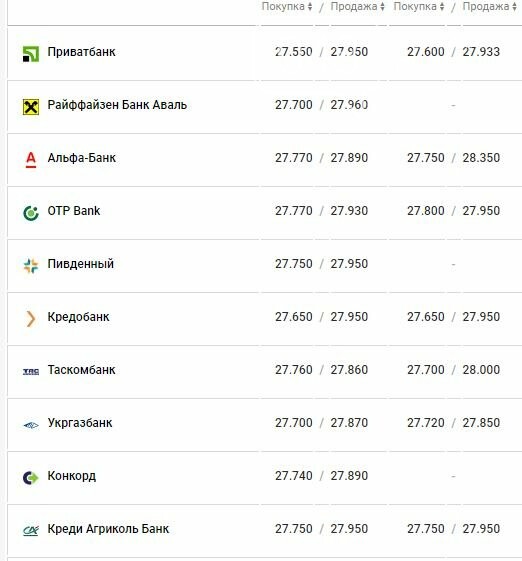Click the Pivdennyi bank cross-shaped logo
Screen dimensions: 522x561
31,266
